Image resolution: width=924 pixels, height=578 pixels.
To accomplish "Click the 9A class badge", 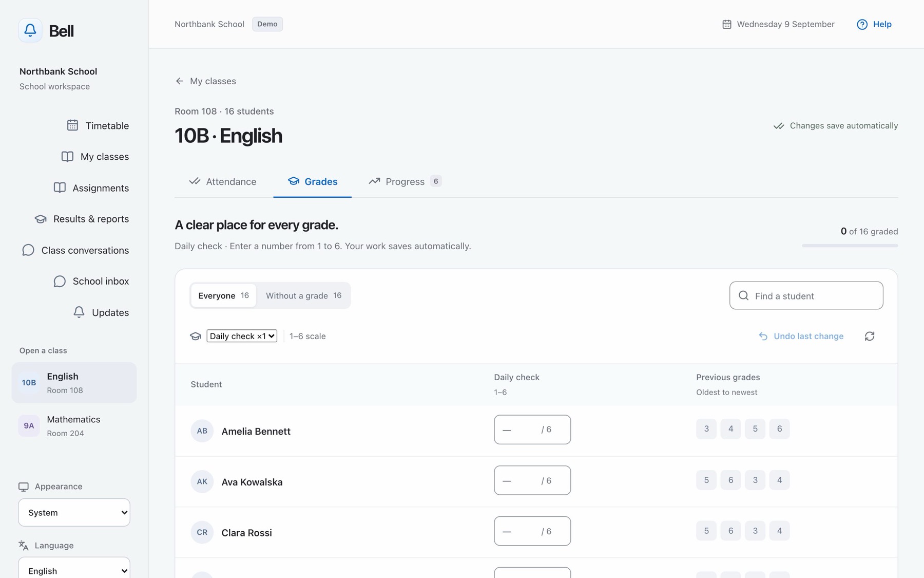I will point(29,426).
